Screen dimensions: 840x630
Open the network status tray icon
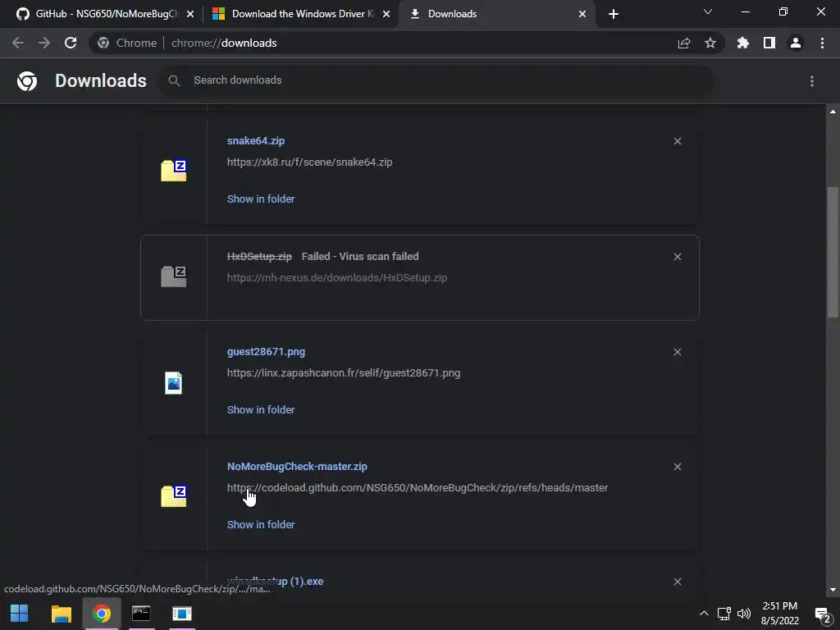pyautogui.click(x=724, y=614)
